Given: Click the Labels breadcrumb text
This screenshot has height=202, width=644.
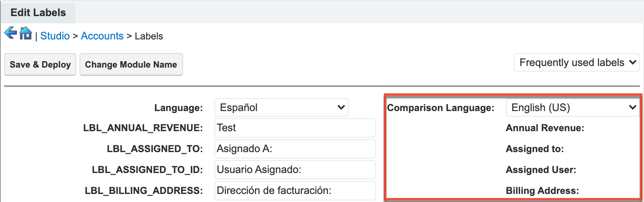Looking at the screenshot, I should (149, 36).
